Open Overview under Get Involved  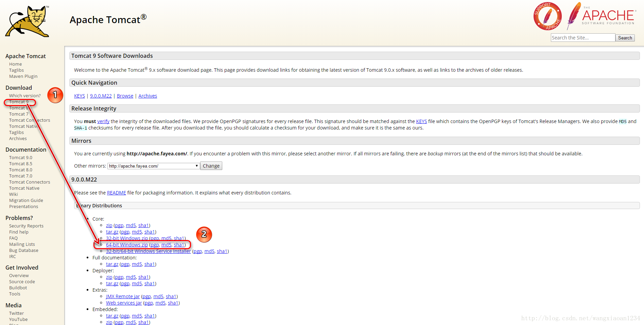(x=19, y=275)
